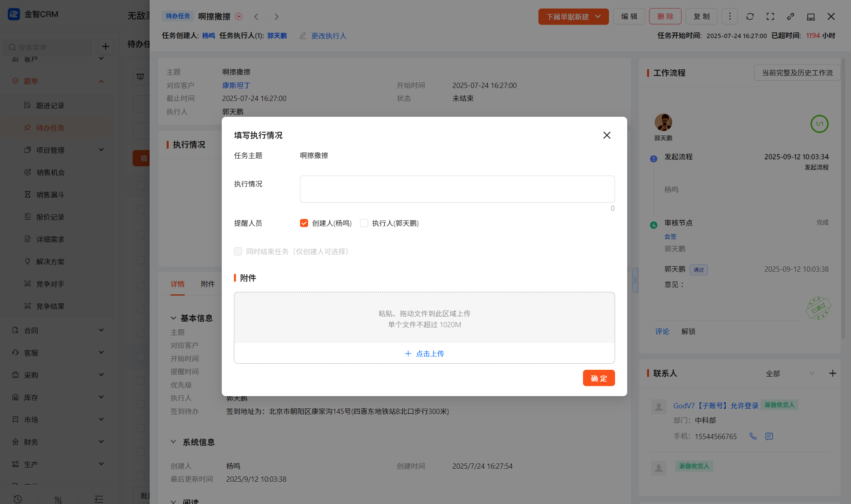Click the phone call icon for contact

tap(753, 436)
